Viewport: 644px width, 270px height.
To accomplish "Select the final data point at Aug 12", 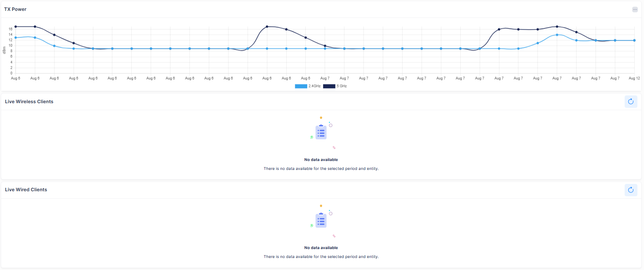I will coord(634,40).
